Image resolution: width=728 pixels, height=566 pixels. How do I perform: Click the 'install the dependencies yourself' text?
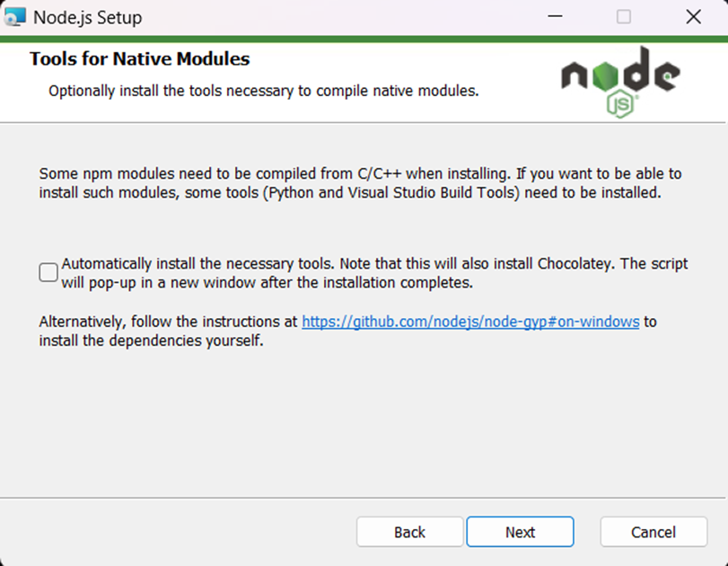click(x=151, y=340)
